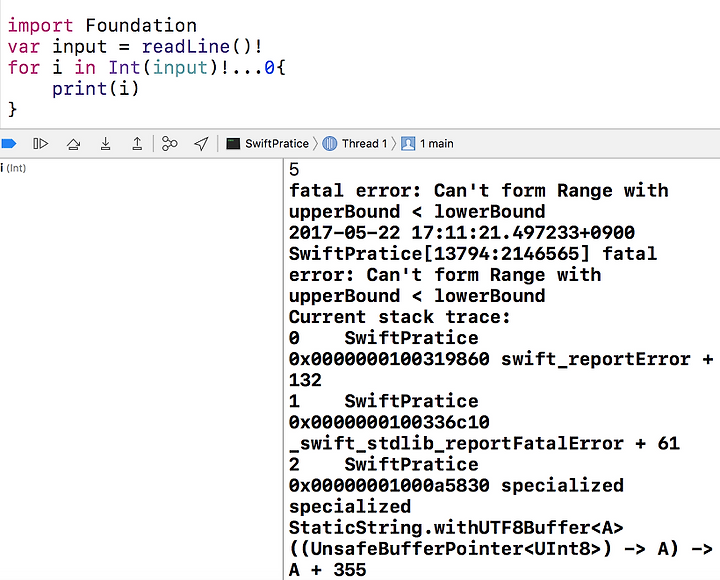Toggle breakpoints activation blue arrow icon

pyautogui.click(x=9, y=144)
